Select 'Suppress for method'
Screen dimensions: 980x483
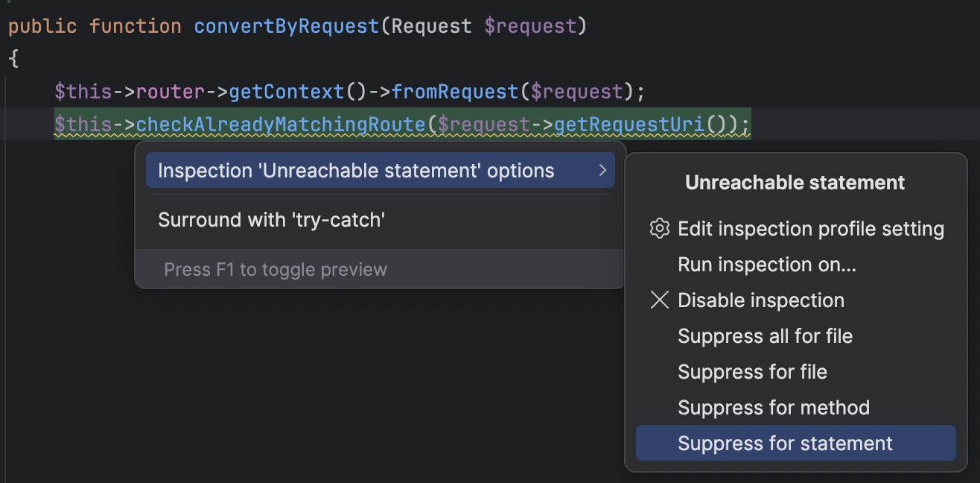coord(774,408)
